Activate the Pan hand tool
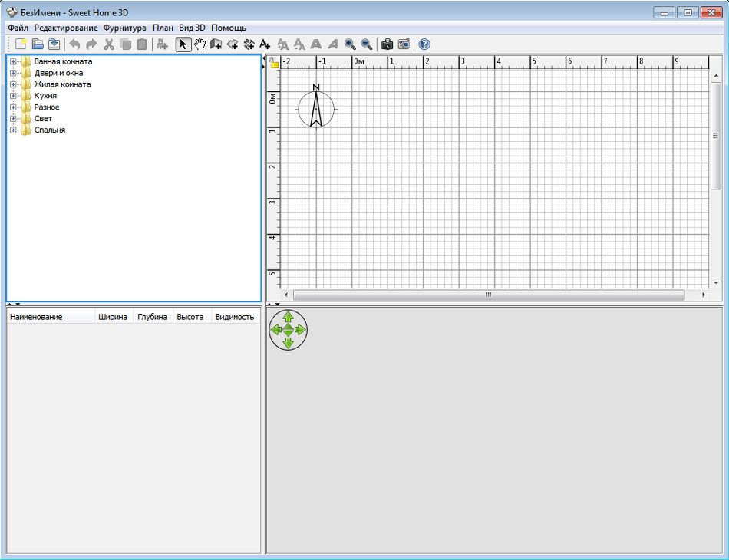Image resolution: width=729 pixels, height=560 pixels. (200, 44)
